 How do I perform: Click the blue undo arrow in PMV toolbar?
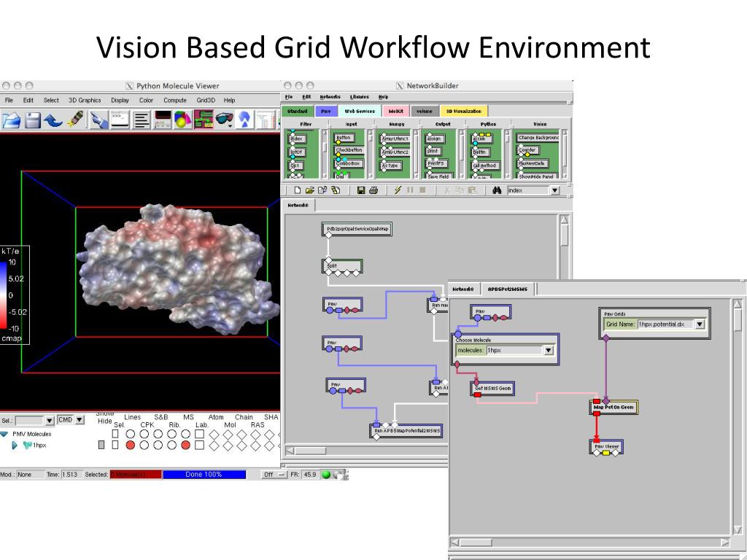(53, 120)
